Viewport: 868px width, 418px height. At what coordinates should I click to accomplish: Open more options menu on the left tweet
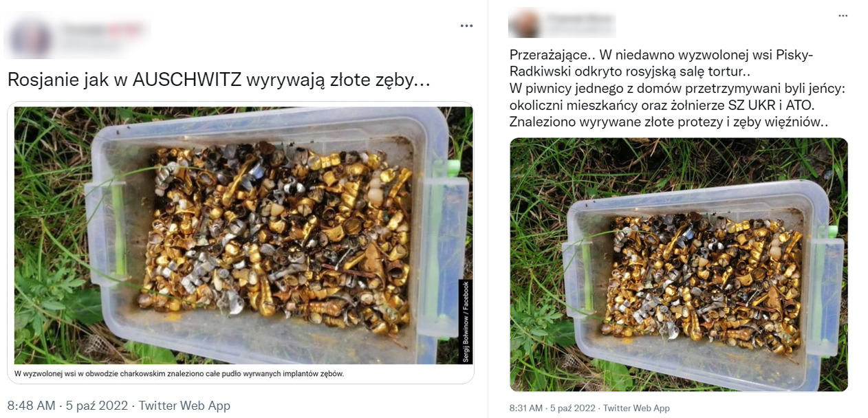click(x=467, y=25)
